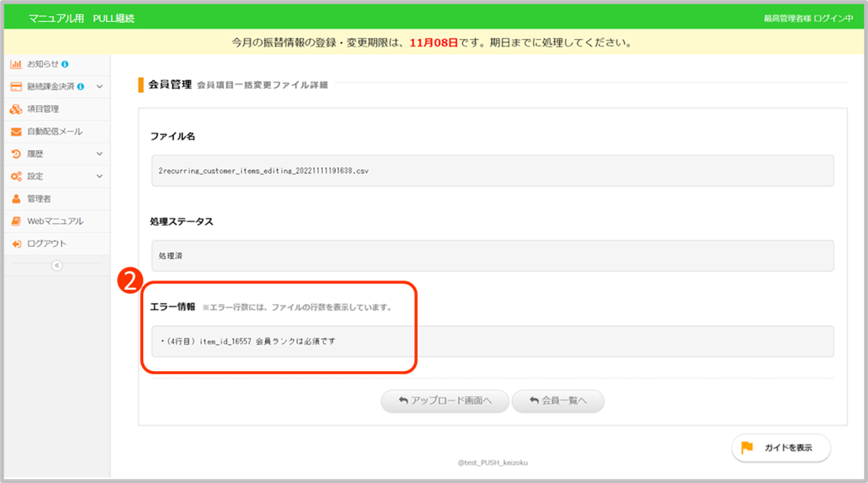Viewport: 868px width, 483px height.
Task: Click the 管理者 person icon
Action: tap(16, 199)
